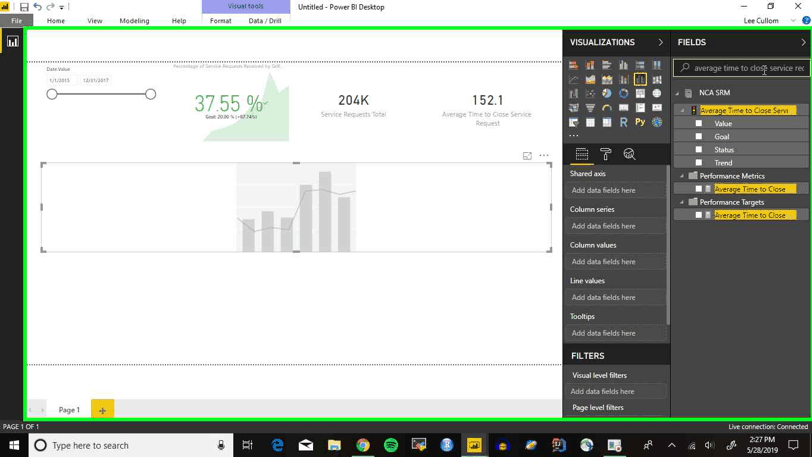Select the ArcGIS Maps visual
This screenshot has height=458, width=812.
point(657,122)
